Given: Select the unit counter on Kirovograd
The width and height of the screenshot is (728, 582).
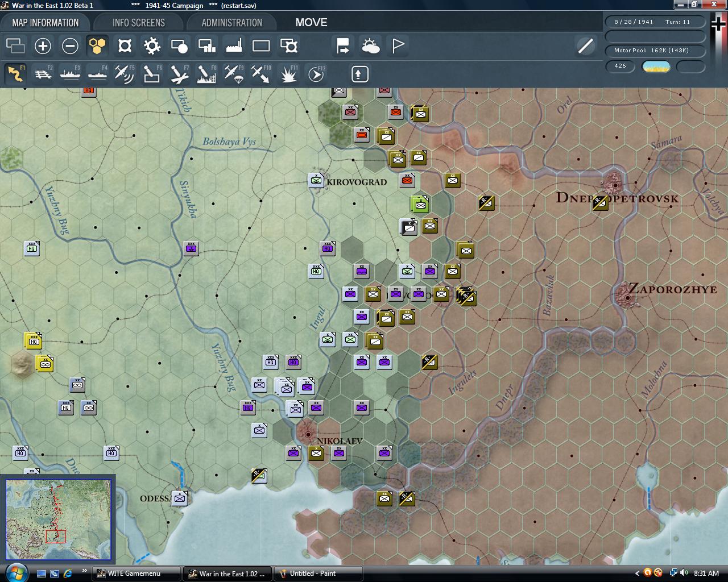Looking at the screenshot, I should point(316,180).
